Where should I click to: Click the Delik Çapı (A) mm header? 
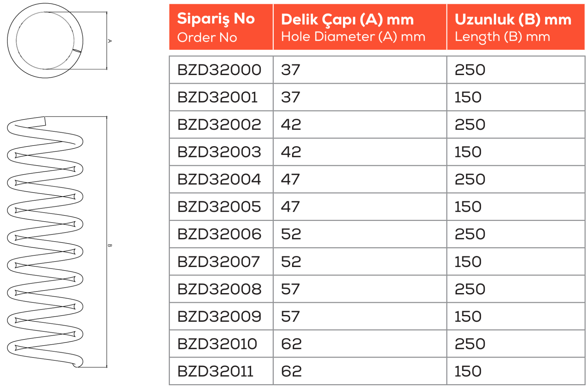point(353,27)
